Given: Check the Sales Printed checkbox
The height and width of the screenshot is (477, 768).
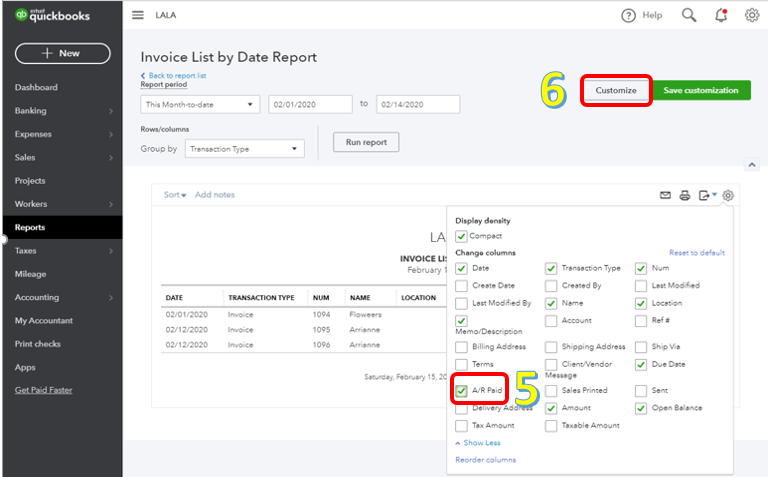Looking at the screenshot, I should click(551, 391).
